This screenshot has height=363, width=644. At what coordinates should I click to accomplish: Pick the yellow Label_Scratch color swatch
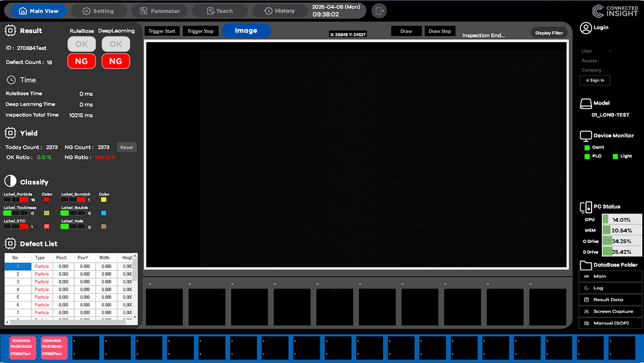click(104, 200)
